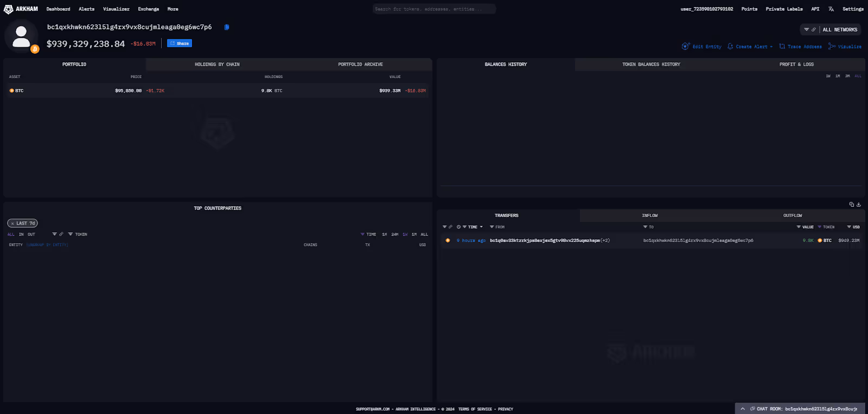Remove the LAST 7d filter chip
The width and height of the screenshot is (868, 414).
pos(12,224)
